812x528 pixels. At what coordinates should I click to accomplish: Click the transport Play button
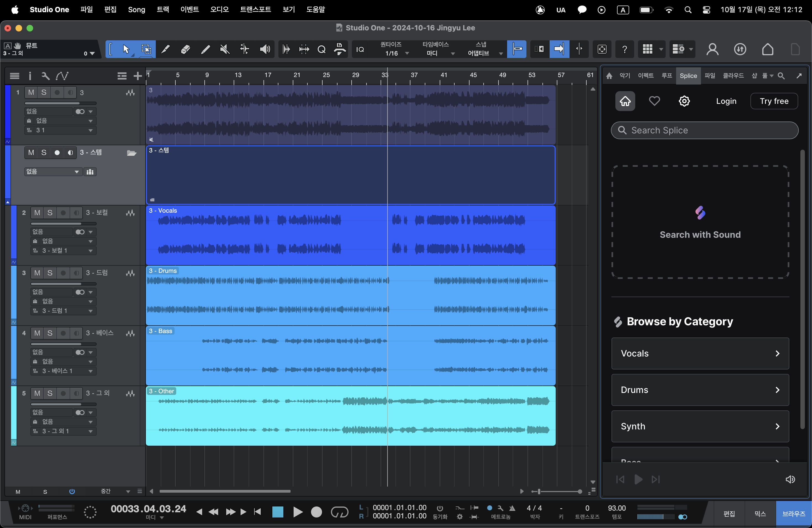297,512
